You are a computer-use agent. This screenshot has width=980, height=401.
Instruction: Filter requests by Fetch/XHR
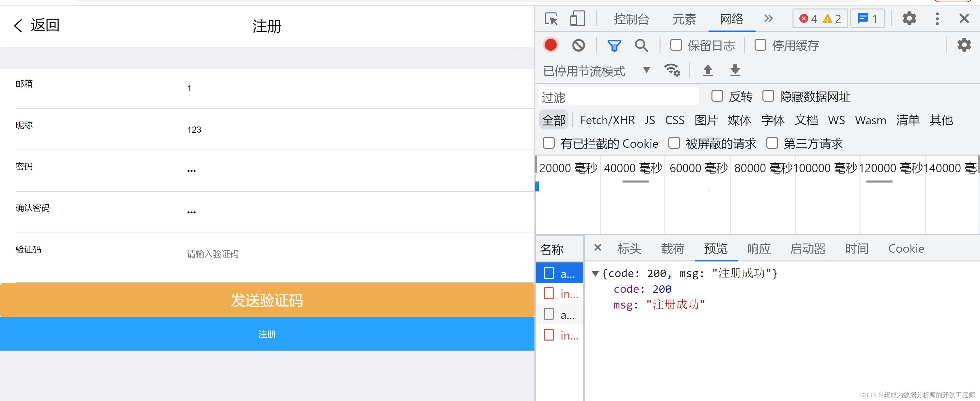coord(607,120)
